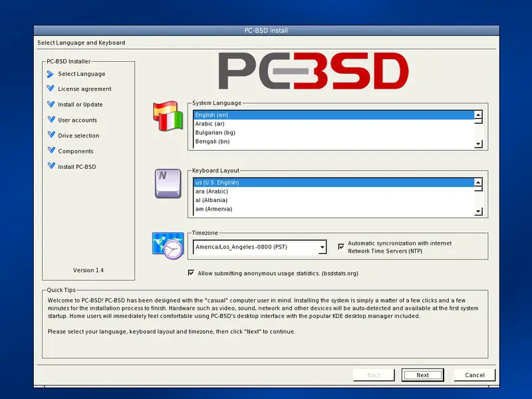
Task: Select al (Albania) keyboard layout
Action: (x=334, y=200)
